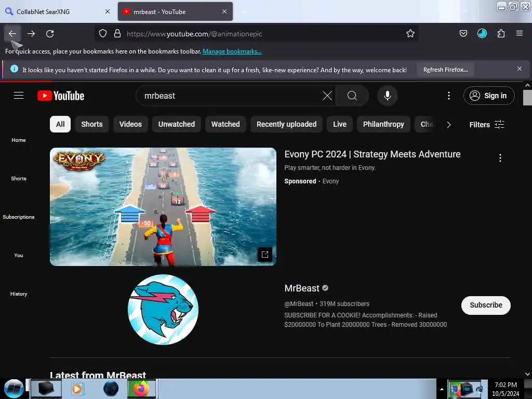This screenshot has height=399, width=532.
Task: Open the MrBeast channel name link
Action: [x=302, y=288]
